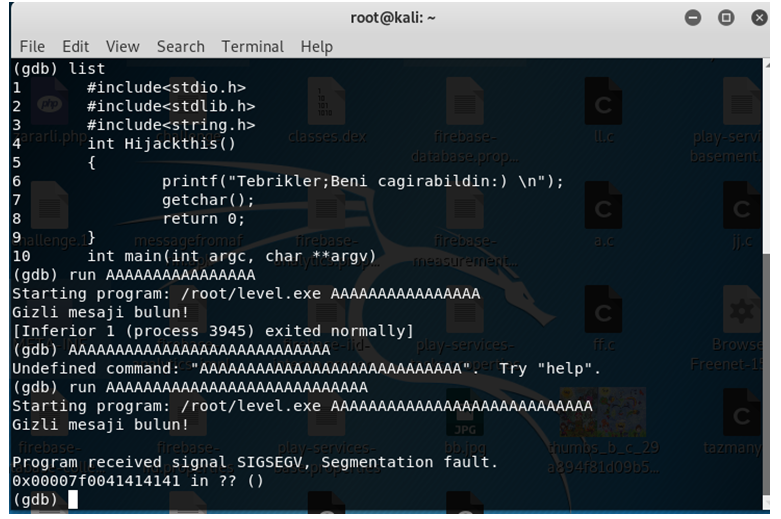Maximize the root@kali terminal window
781x519 pixels.
click(x=726, y=18)
